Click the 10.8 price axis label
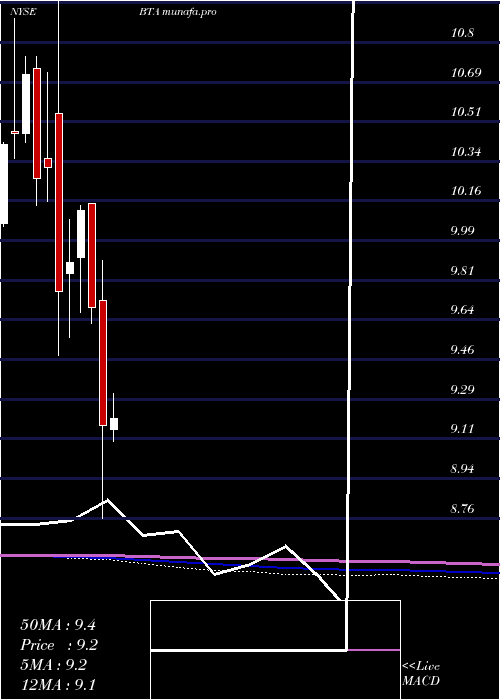This screenshot has width=500, height=700. click(462, 33)
